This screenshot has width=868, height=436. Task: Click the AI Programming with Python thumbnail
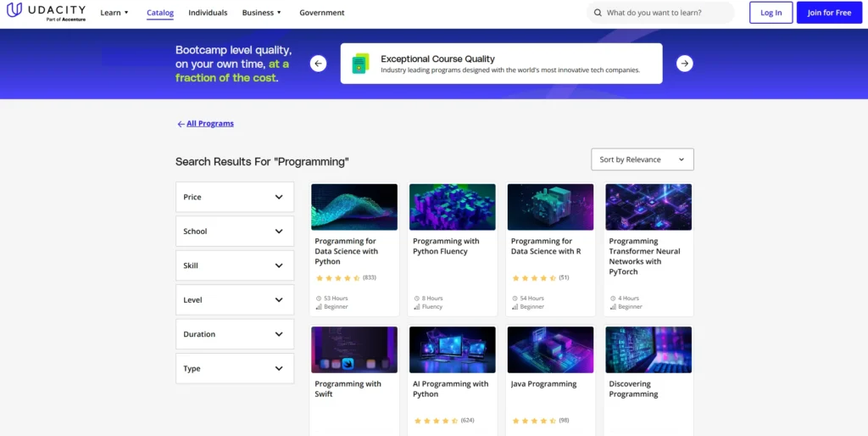[453, 349]
